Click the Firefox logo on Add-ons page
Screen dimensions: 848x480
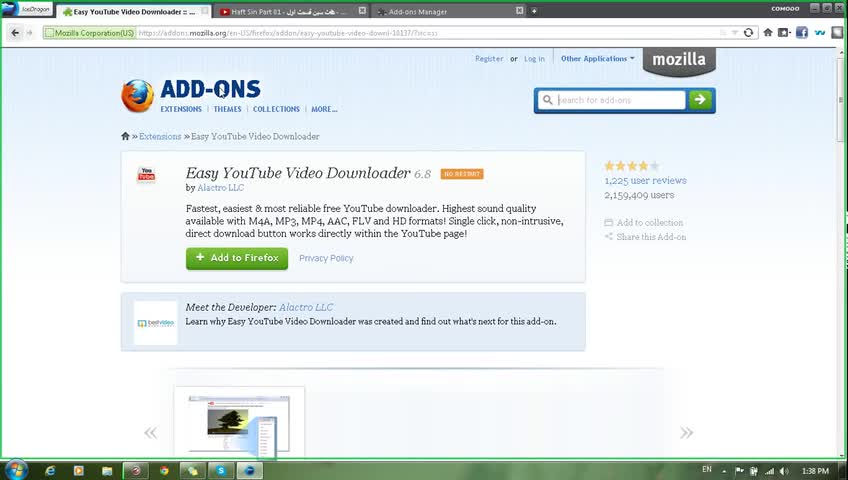pyautogui.click(x=137, y=96)
